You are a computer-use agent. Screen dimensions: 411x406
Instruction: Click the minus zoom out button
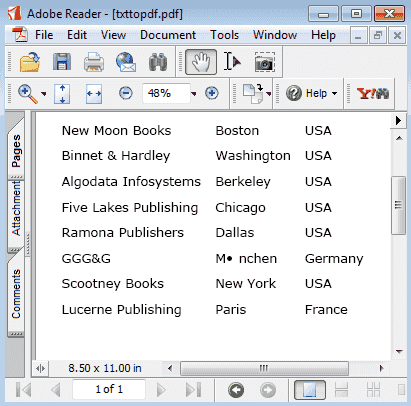126,93
